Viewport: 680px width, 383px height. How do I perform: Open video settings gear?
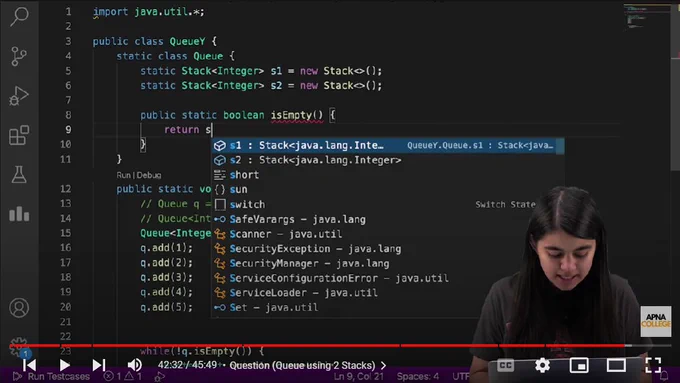[x=542, y=365]
